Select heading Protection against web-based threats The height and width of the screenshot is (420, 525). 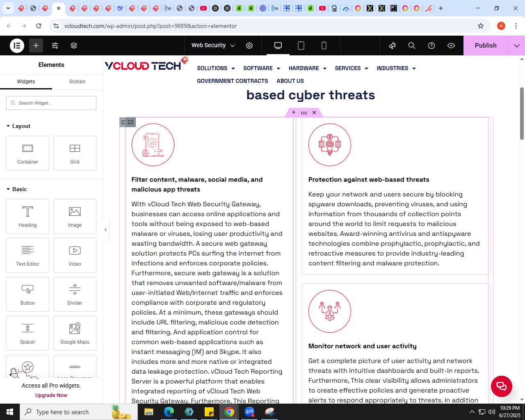coord(369,180)
